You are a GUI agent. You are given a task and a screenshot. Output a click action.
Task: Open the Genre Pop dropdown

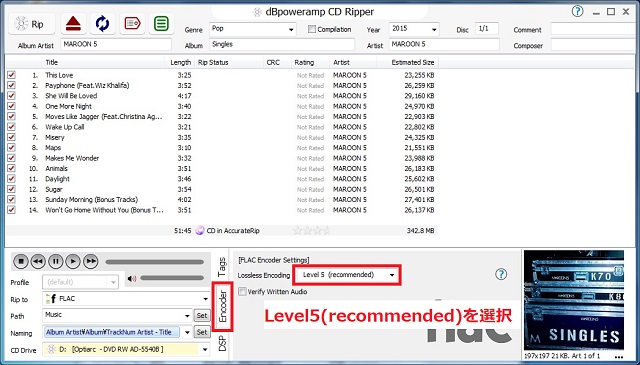[252, 29]
